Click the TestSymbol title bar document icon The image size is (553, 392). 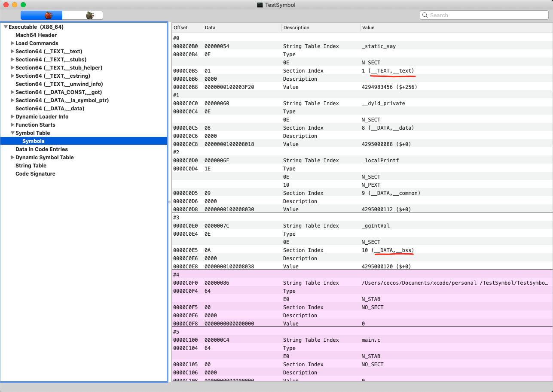coord(260,5)
